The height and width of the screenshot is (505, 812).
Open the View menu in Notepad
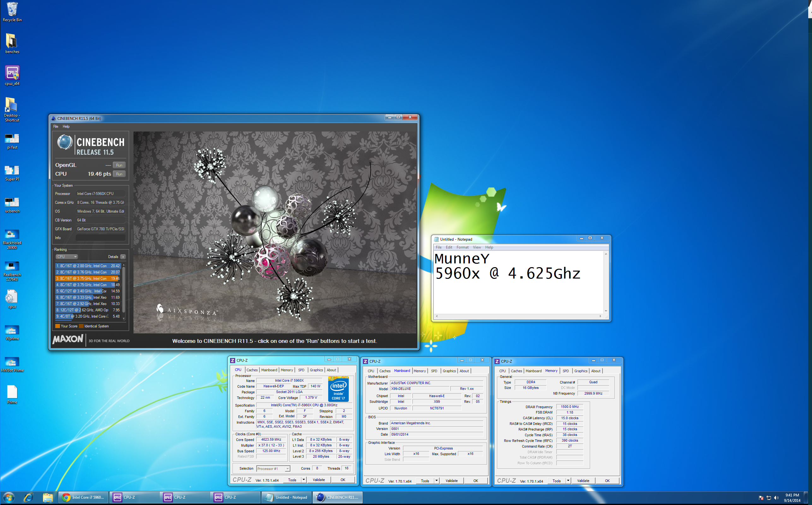tap(477, 248)
